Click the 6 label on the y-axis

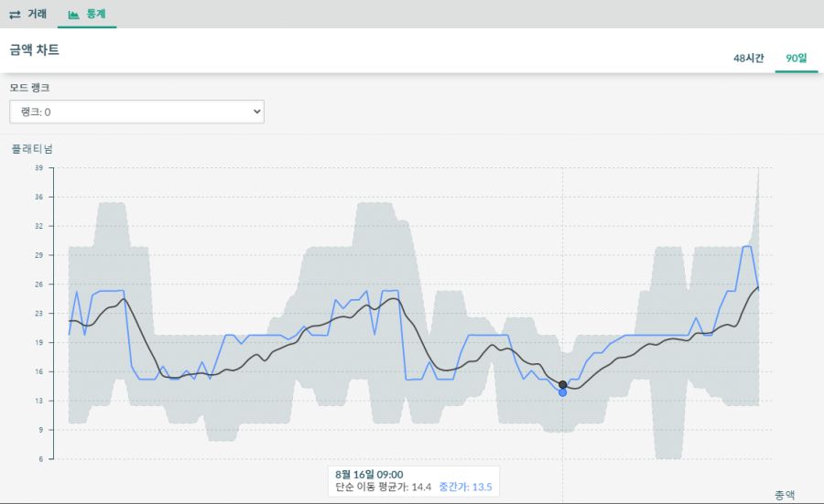point(42,459)
